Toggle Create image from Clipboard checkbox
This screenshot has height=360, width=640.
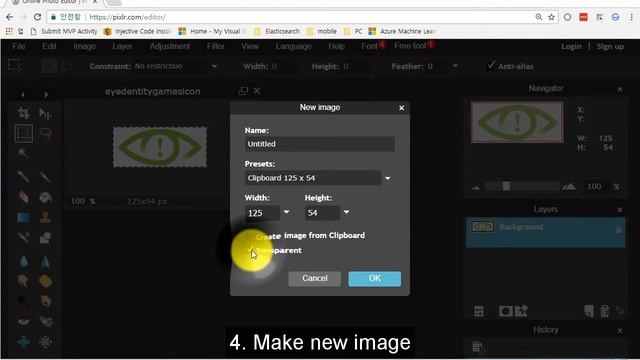250,236
